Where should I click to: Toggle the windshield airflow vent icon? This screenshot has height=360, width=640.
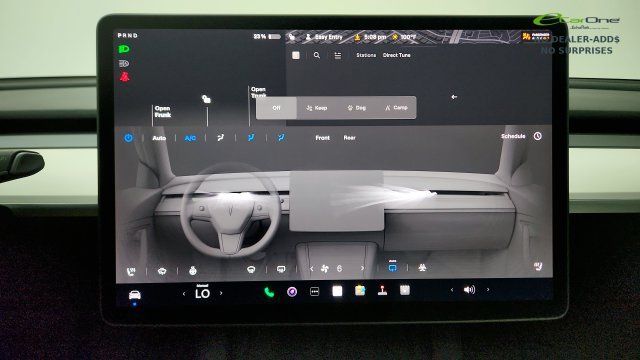[220, 138]
